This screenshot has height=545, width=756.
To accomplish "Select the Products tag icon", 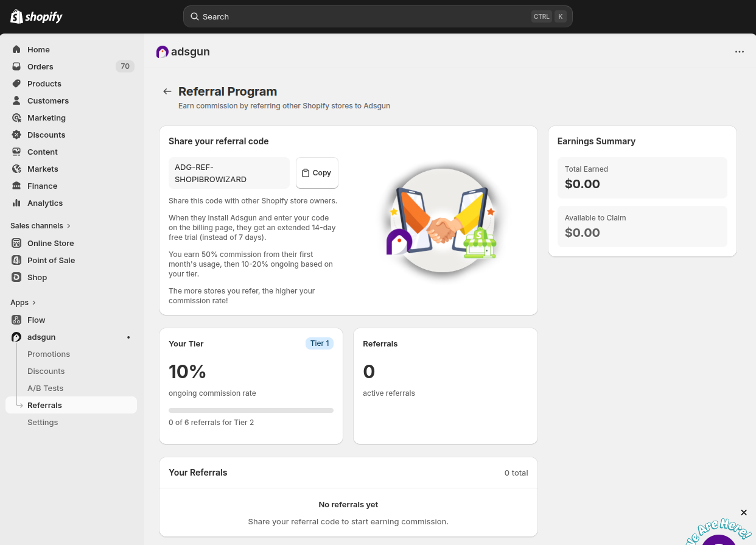I will 16,83.
